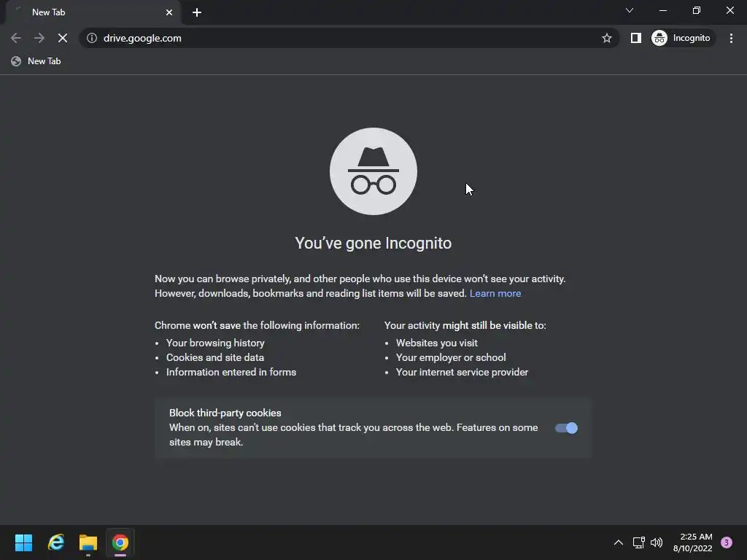Click 'Information entered in forms' text
The image size is (747, 560).
(231, 373)
